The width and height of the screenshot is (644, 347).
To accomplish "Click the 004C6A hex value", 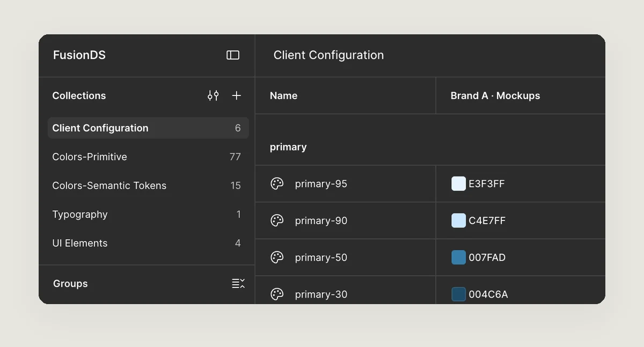I will point(488,294).
